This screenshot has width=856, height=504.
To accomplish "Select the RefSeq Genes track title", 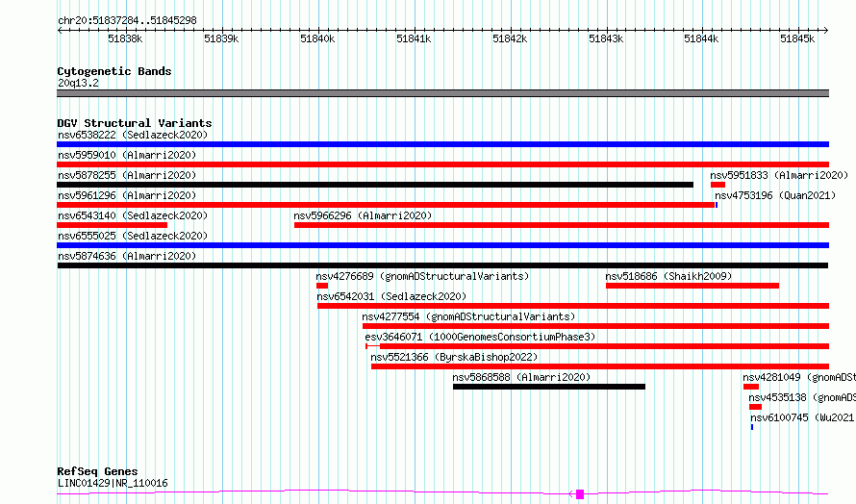I will tap(97, 471).
